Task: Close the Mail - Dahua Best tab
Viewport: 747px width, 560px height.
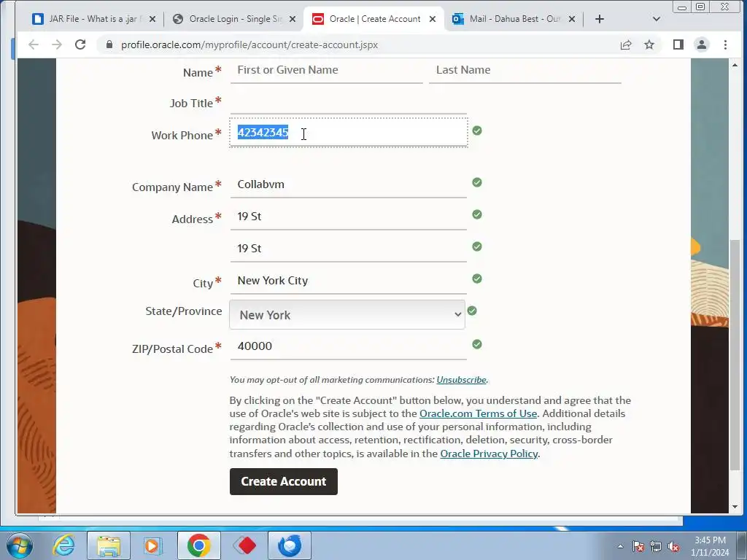Action: [x=572, y=19]
